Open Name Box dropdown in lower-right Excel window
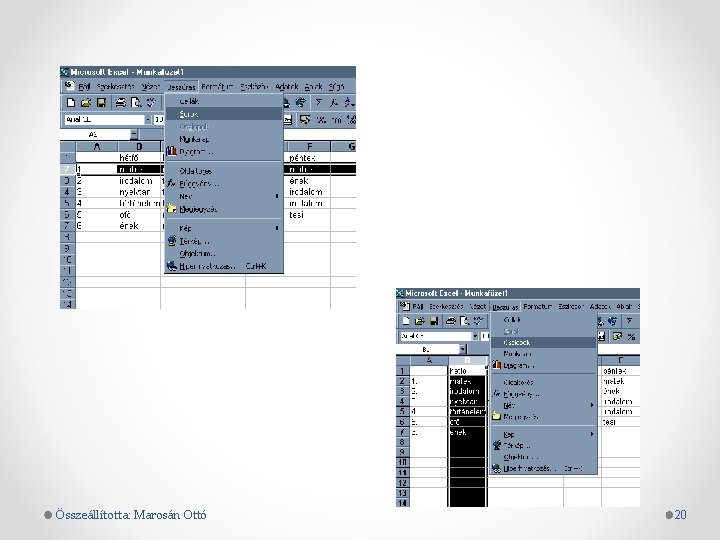Viewport: 720px width, 540px height. (462, 349)
